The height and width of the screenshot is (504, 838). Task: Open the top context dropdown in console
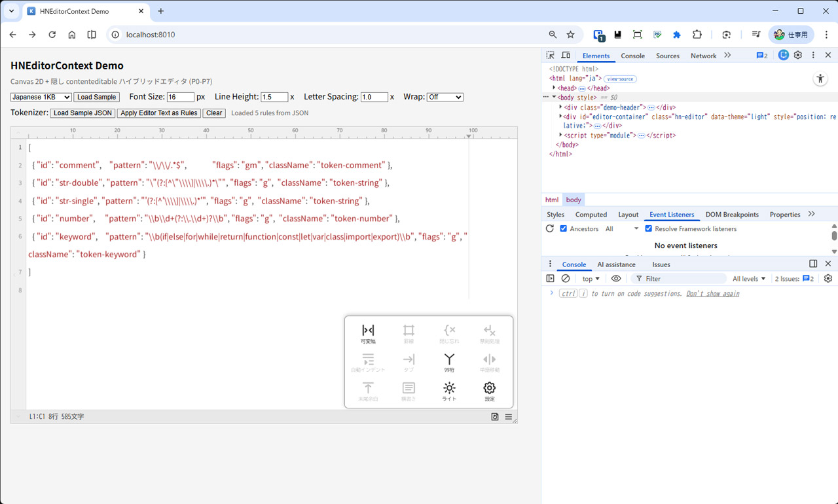(x=591, y=279)
